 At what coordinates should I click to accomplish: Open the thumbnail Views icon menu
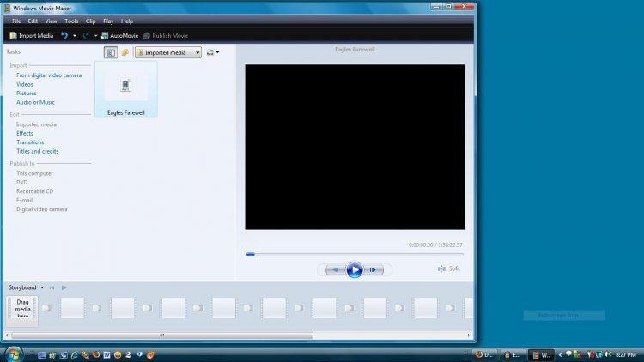[x=210, y=52]
